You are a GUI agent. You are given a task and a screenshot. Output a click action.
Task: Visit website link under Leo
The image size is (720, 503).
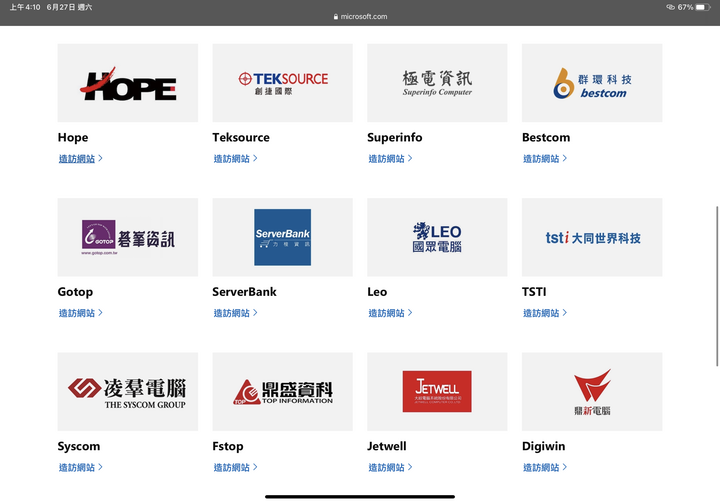coord(390,313)
